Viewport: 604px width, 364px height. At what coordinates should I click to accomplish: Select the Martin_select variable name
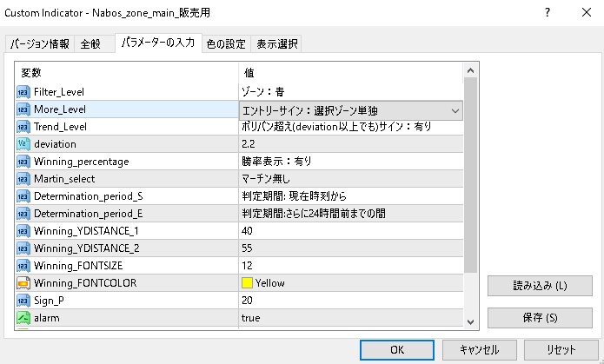point(64,179)
